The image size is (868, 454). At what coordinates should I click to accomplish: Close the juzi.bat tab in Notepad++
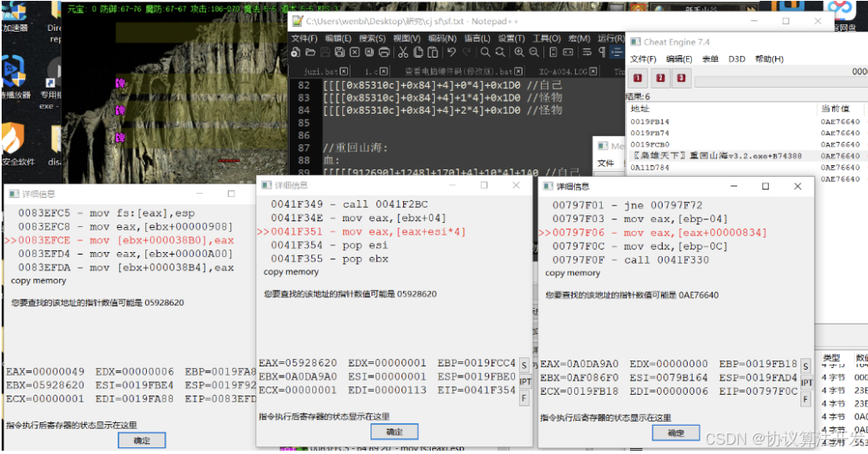[x=344, y=72]
